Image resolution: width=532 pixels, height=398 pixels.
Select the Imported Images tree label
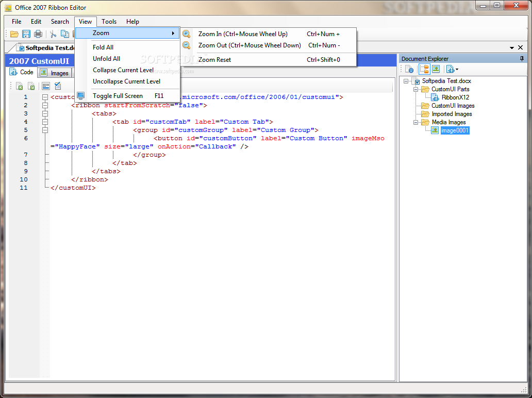[x=452, y=114]
